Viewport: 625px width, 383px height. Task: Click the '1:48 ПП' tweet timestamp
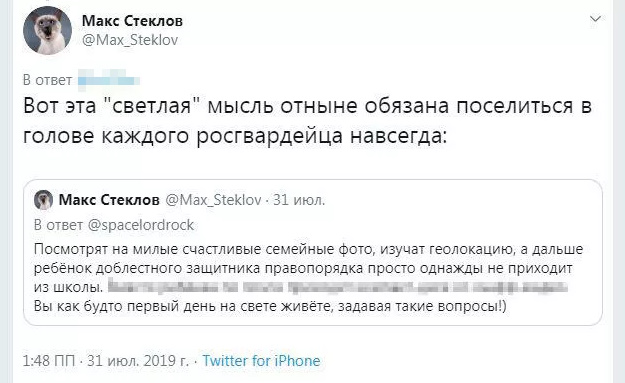click(49, 361)
